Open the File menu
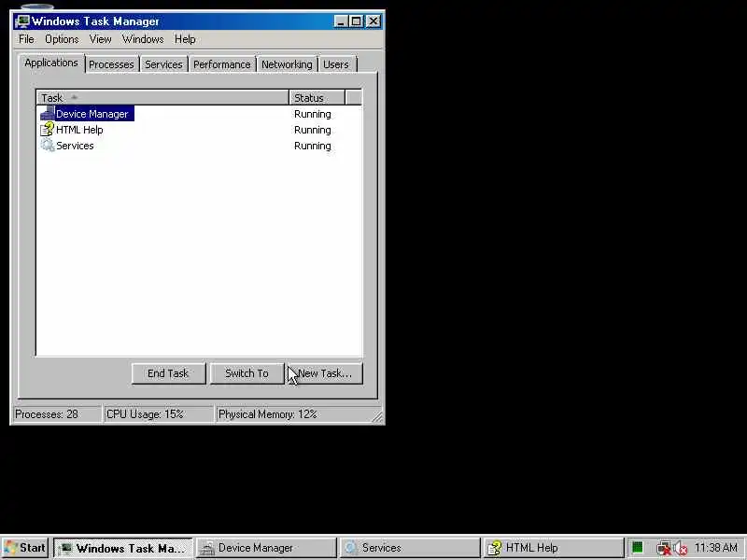 tap(26, 39)
